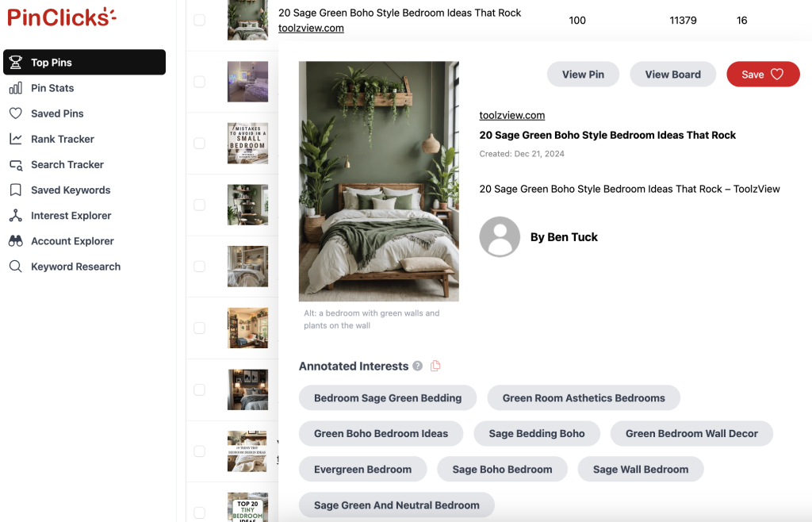Viewport: 812px width, 522px height.
Task: Click the Saved Keywords bookmark icon
Action: (16, 190)
